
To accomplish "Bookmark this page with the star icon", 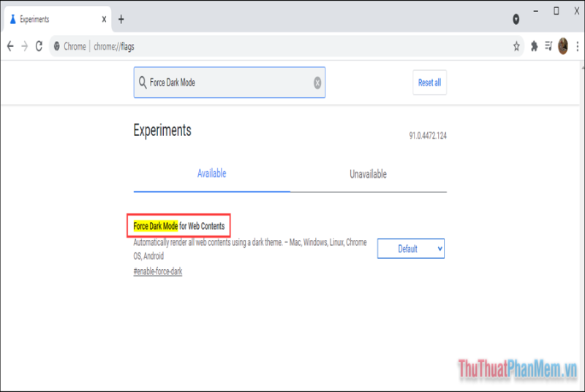I will click(x=516, y=46).
